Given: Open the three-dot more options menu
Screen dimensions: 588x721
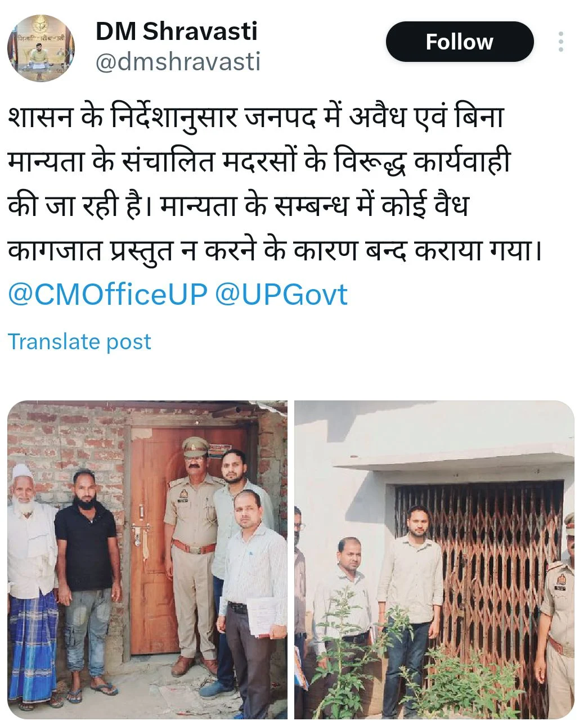Looking at the screenshot, I should [x=560, y=42].
